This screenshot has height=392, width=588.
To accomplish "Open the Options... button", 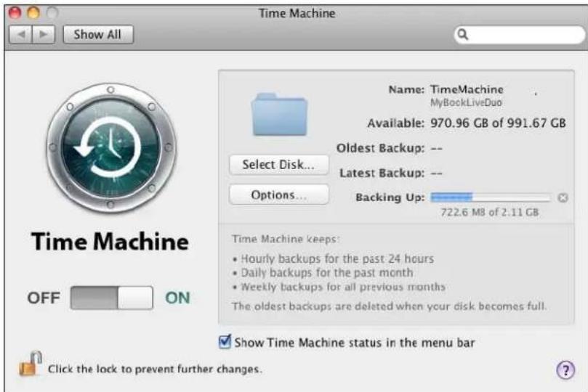I will click(x=278, y=195).
